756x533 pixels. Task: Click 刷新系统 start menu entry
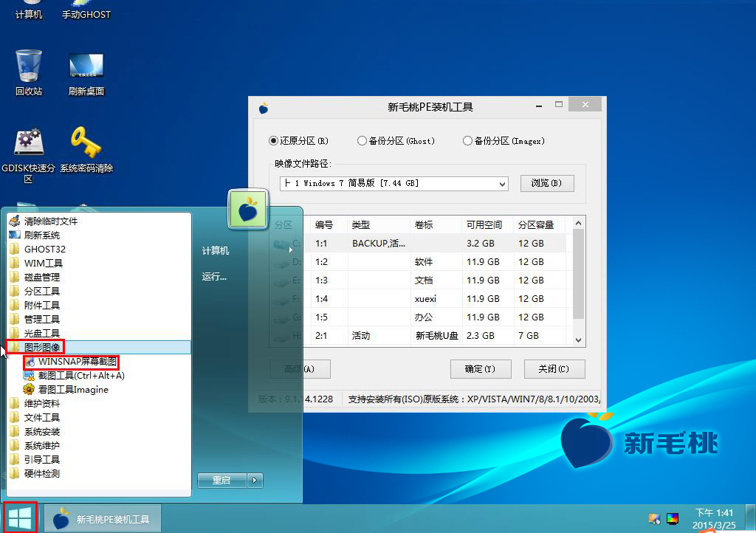click(42, 235)
